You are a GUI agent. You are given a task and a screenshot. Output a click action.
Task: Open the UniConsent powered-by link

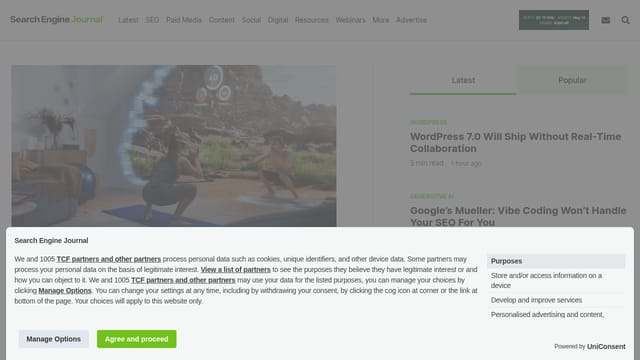(x=606, y=347)
